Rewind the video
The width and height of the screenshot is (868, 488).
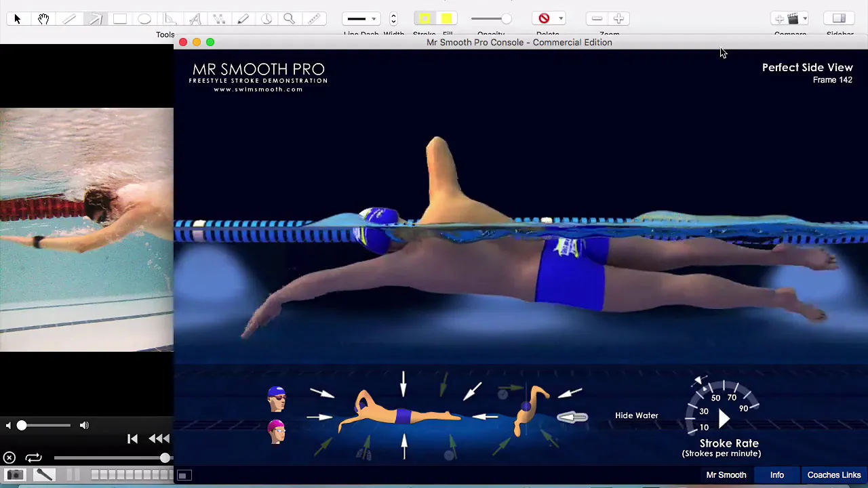click(159, 439)
